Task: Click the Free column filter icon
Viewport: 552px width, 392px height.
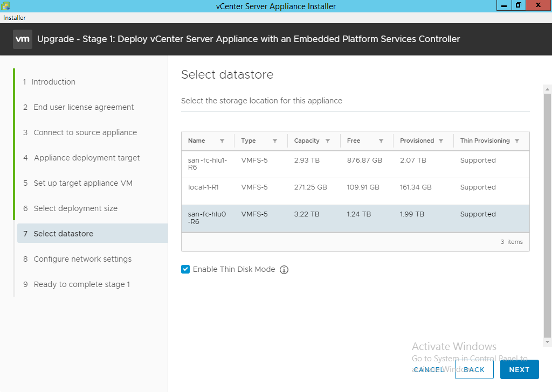Action: [x=381, y=141]
